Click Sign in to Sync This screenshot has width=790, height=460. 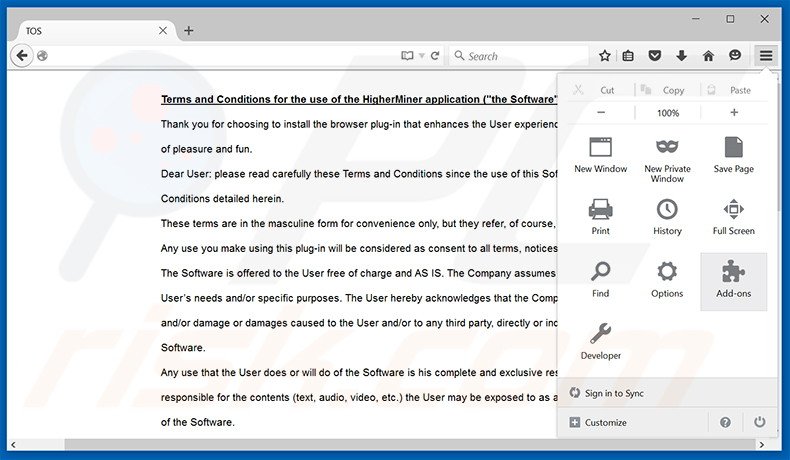(x=668, y=393)
